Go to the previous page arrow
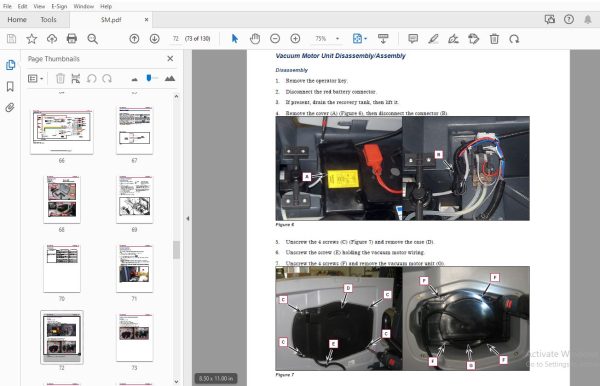Image resolution: width=600 pixels, height=386 pixels. click(x=134, y=39)
